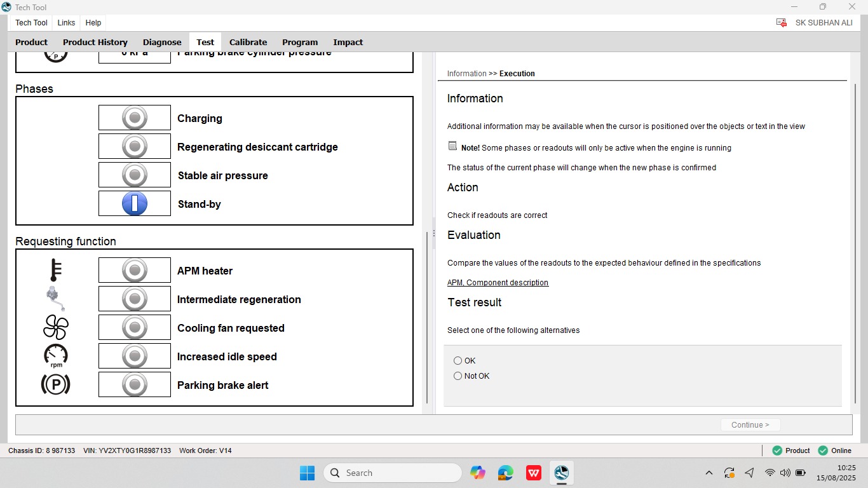Switch to the Product tab
Image resolution: width=868 pixels, height=488 pixels.
(x=32, y=42)
